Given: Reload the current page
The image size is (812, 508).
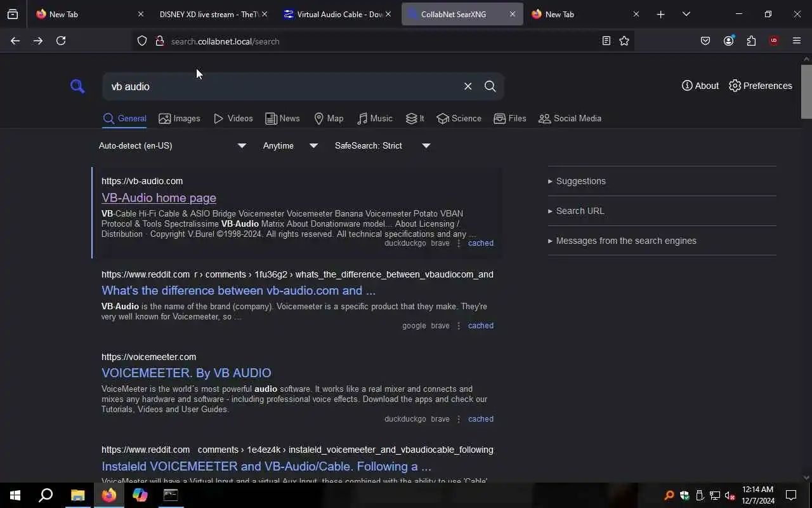Looking at the screenshot, I should (61, 41).
